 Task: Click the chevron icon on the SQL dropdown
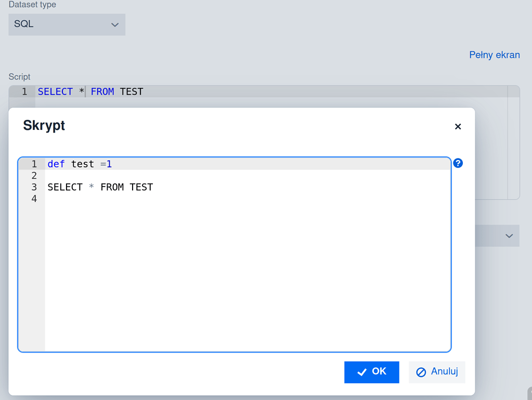(115, 24)
